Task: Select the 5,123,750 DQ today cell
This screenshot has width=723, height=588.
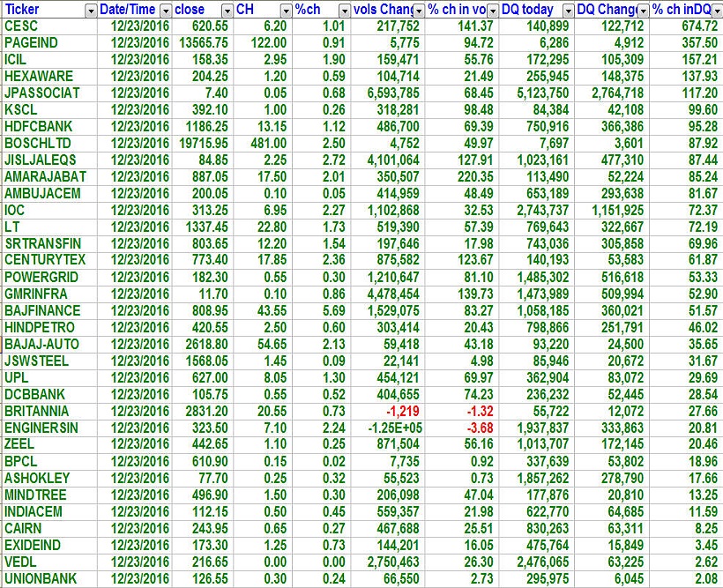Action: tap(537, 93)
